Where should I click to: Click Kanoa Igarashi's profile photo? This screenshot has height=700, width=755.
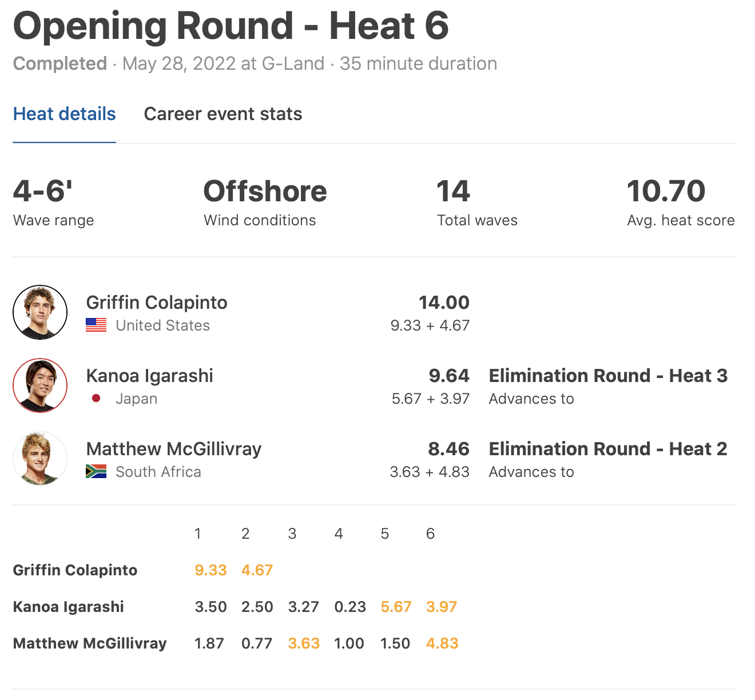40,385
